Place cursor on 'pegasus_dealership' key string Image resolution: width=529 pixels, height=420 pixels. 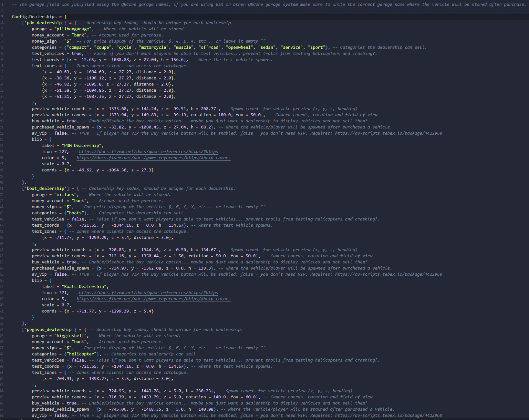49,330
